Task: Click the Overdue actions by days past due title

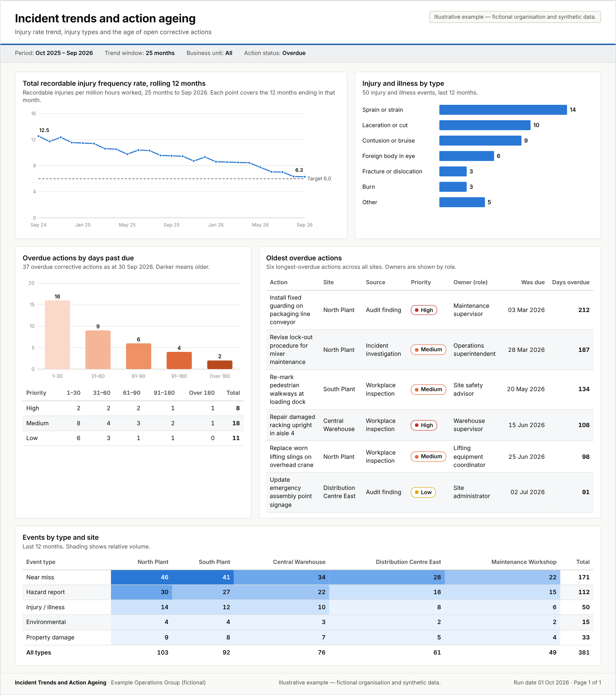Action: pyautogui.click(x=78, y=258)
